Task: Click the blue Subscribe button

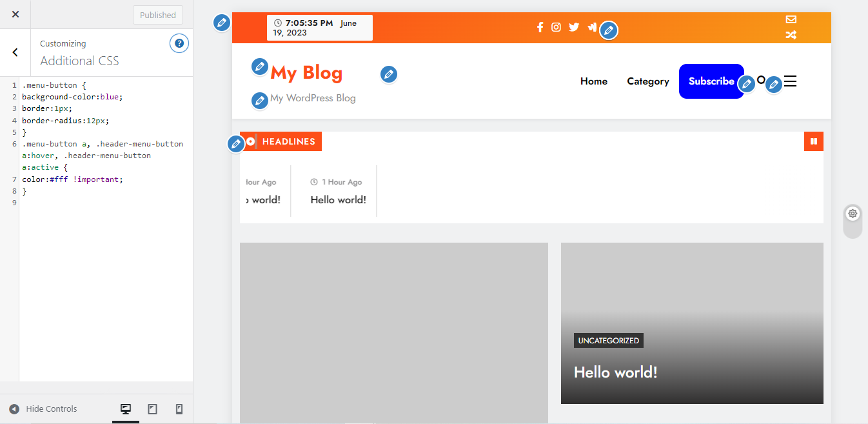Action: [711, 81]
